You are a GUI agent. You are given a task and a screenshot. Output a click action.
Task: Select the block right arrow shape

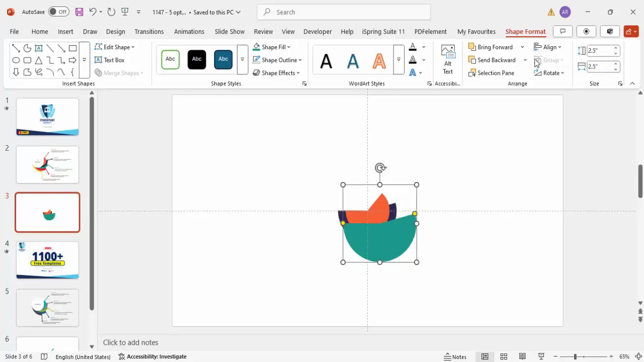click(x=72, y=60)
